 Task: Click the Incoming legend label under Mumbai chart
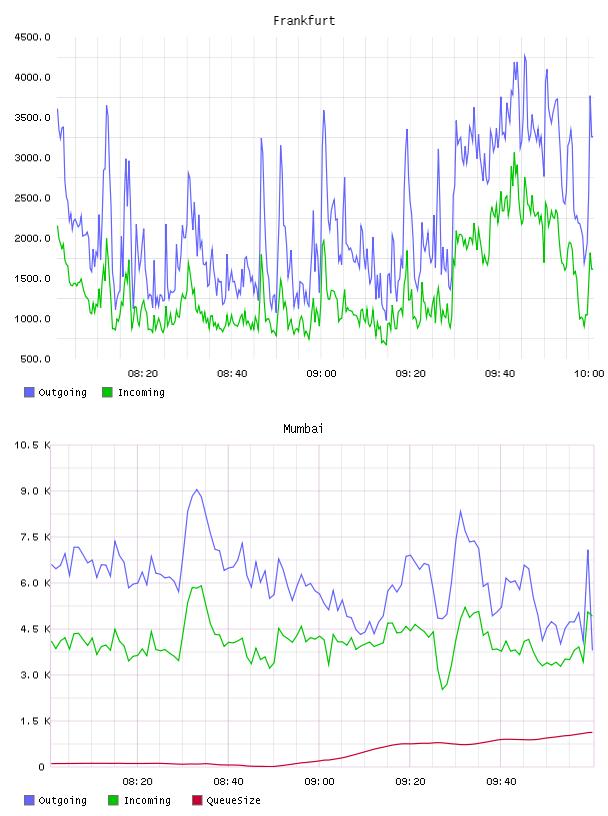click(x=147, y=800)
